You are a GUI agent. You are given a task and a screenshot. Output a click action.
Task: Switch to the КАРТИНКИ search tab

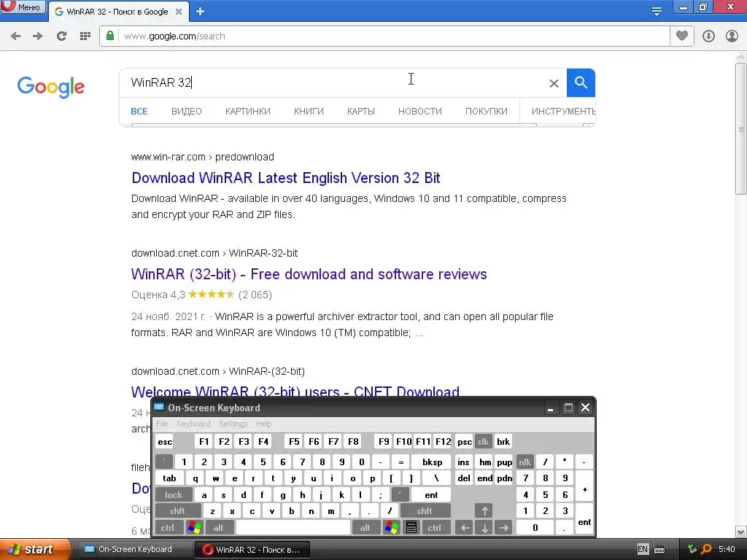point(248,112)
